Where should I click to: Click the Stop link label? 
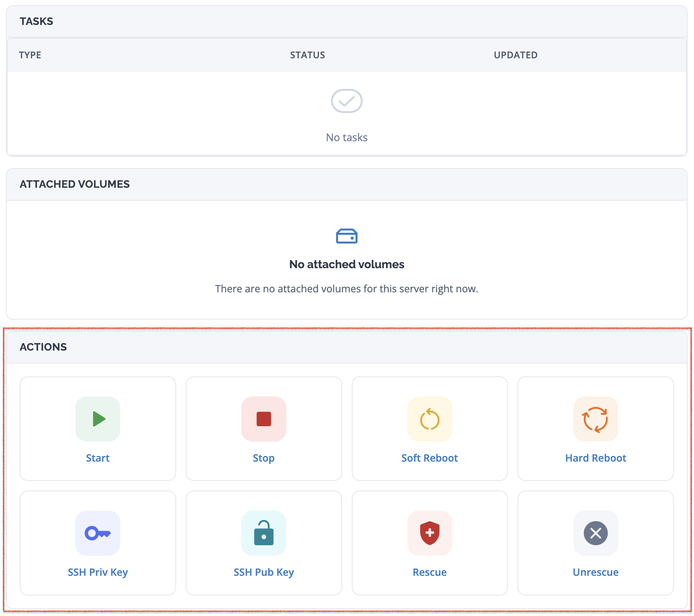pyautogui.click(x=264, y=458)
